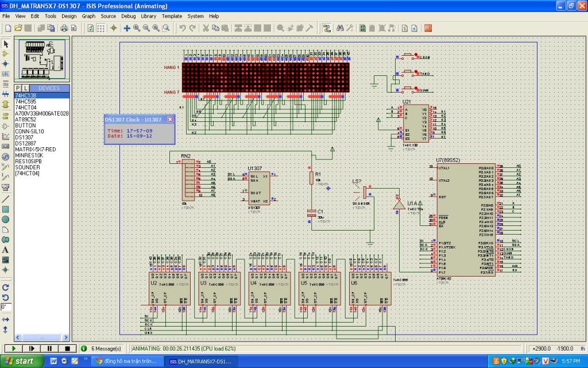Select MATRIX-5X7-RED in devices list
The height and width of the screenshot is (368, 588).
(35, 149)
